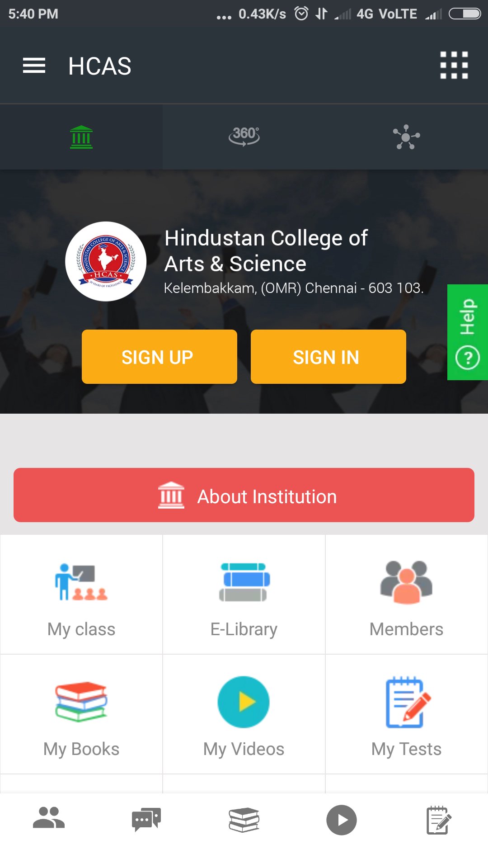Viewport: 488px width, 868px height.
Task: Tap the stacked books icon in bottom bar
Action: 244,819
